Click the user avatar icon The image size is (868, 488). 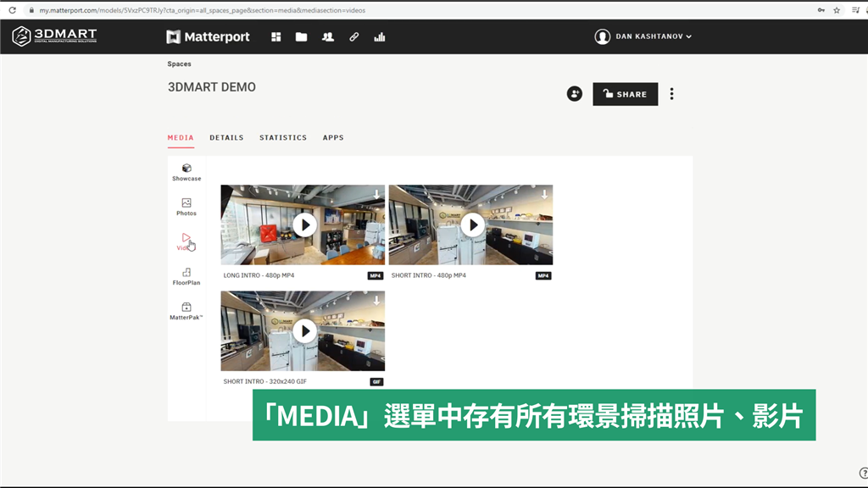(x=603, y=36)
